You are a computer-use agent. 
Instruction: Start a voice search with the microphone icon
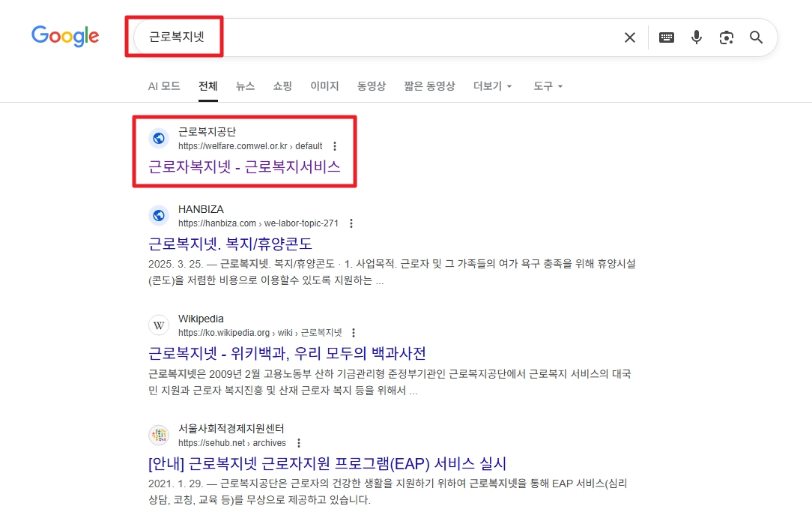(696, 37)
